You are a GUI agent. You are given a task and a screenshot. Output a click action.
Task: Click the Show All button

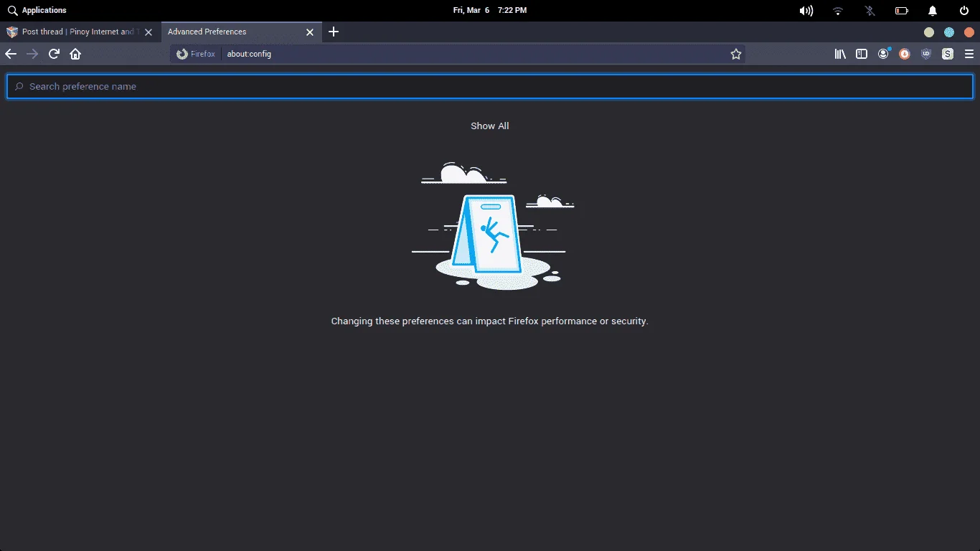[x=490, y=126]
